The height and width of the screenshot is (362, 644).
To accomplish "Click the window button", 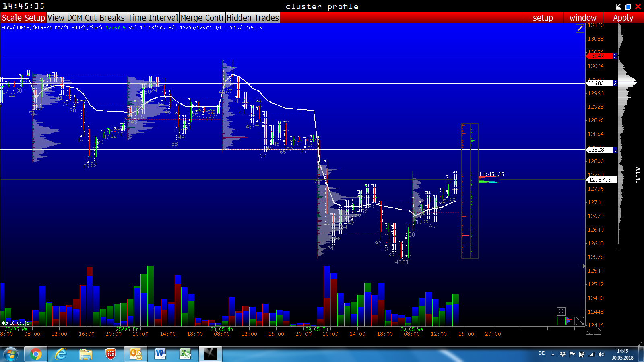I will 583,18.
